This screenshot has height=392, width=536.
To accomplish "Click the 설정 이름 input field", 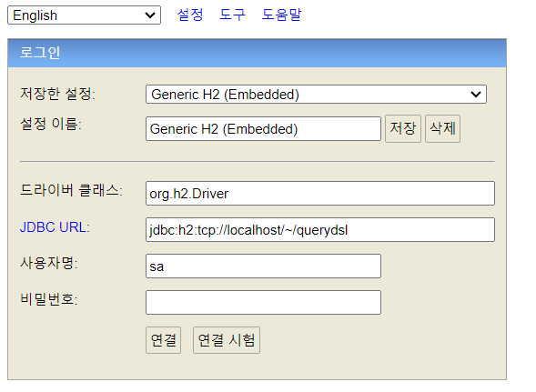I will tap(263, 129).
